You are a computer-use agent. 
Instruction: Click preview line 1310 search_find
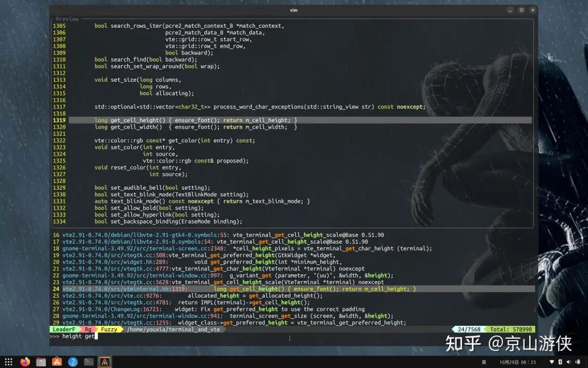click(145, 60)
